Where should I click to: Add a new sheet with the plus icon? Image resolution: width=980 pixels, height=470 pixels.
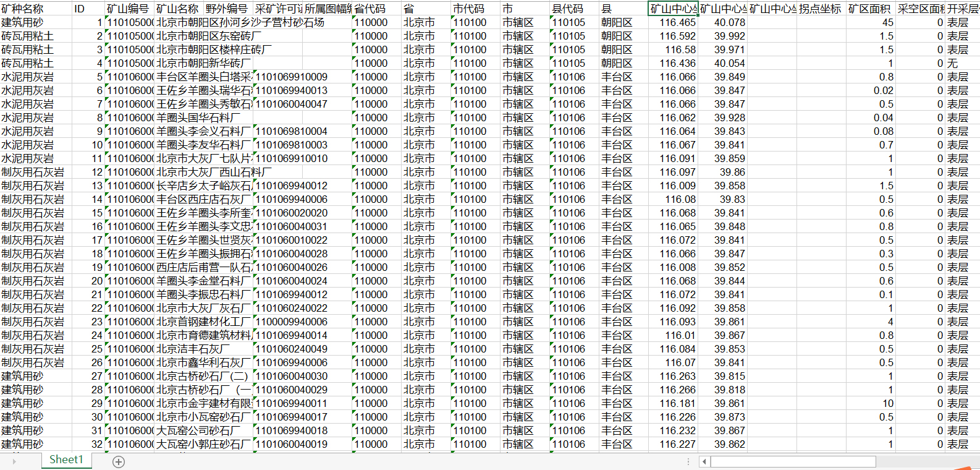pyautogui.click(x=119, y=462)
